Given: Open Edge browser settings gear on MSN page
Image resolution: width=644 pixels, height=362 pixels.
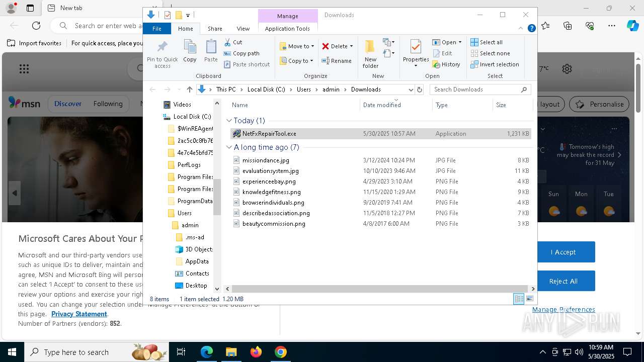Looking at the screenshot, I should pyautogui.click(x=567, y=69).
